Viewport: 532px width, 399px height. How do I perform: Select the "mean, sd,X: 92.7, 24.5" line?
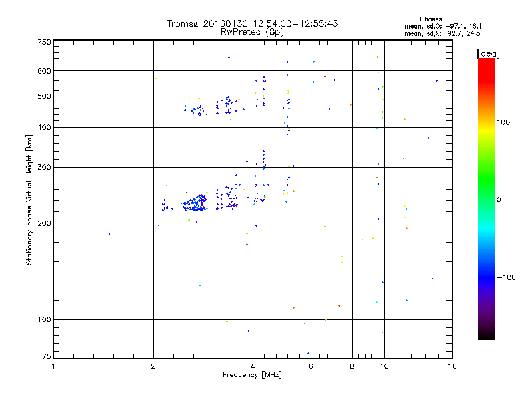(442, 33)
